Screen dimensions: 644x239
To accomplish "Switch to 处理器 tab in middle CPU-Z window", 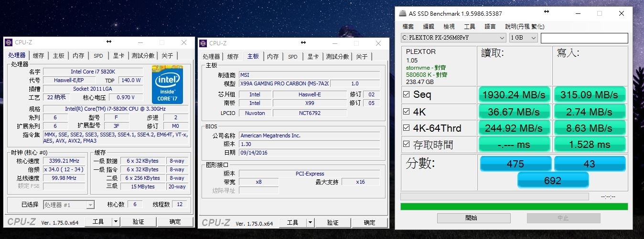I will pyautogui.click(x=211, y=56).
